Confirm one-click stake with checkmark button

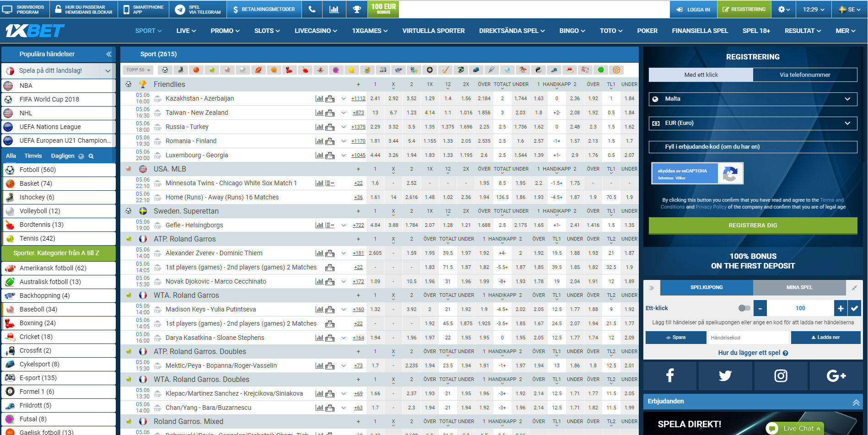click(x=854, y=308)
